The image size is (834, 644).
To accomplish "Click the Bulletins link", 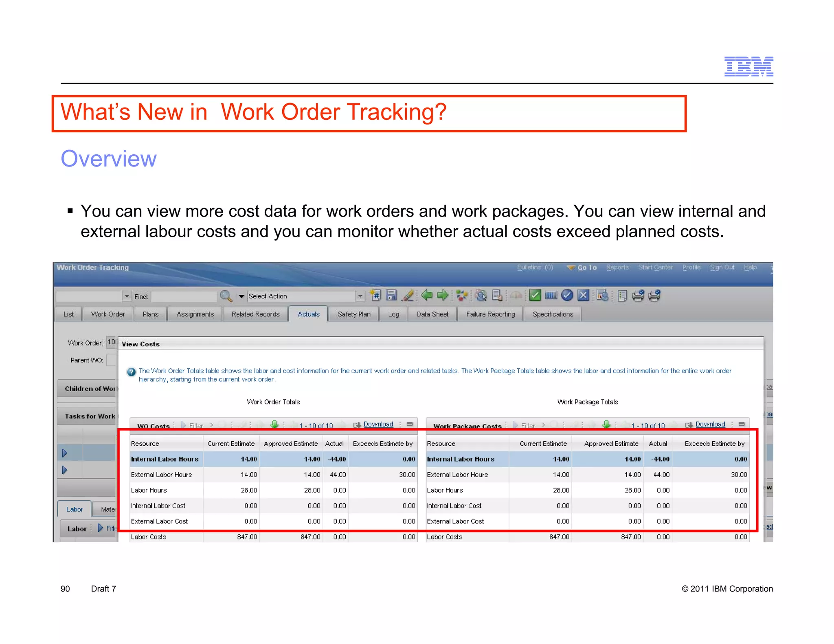I will pos(535,267).
